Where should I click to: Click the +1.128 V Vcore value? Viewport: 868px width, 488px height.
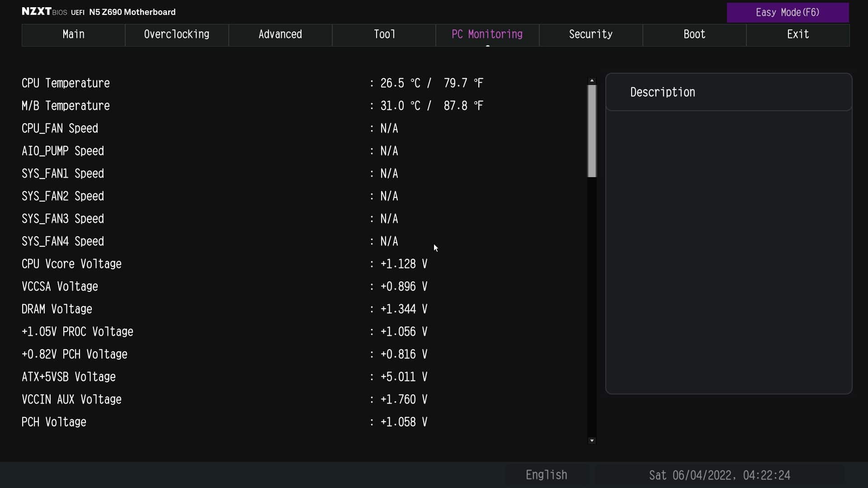[404, 264]
